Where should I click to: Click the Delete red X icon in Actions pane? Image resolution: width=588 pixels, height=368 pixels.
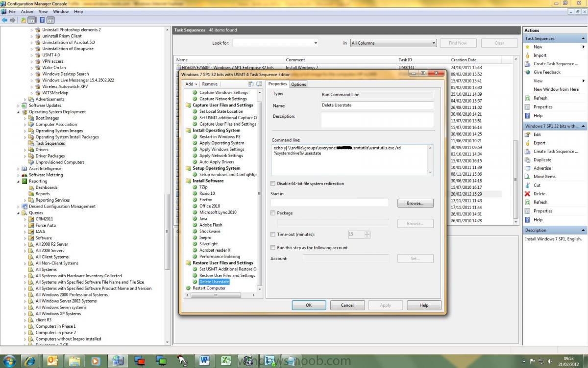(x=527, y=194)
